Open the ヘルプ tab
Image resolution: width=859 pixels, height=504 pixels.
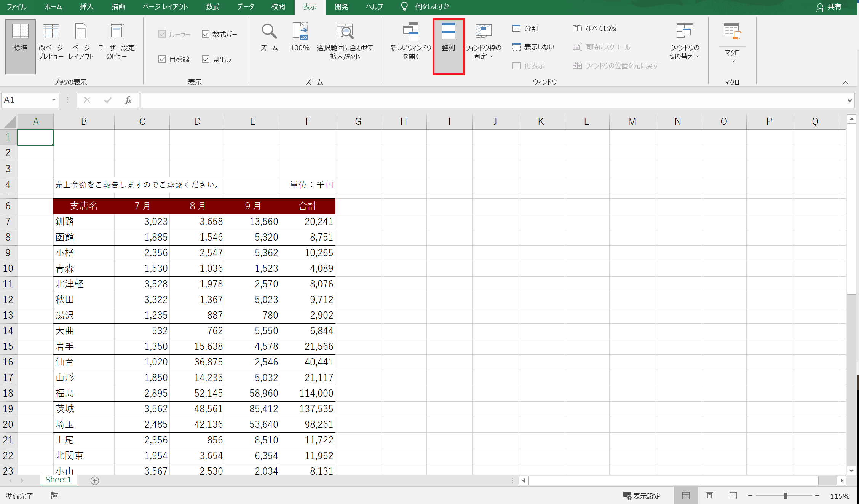click(374, 7)
